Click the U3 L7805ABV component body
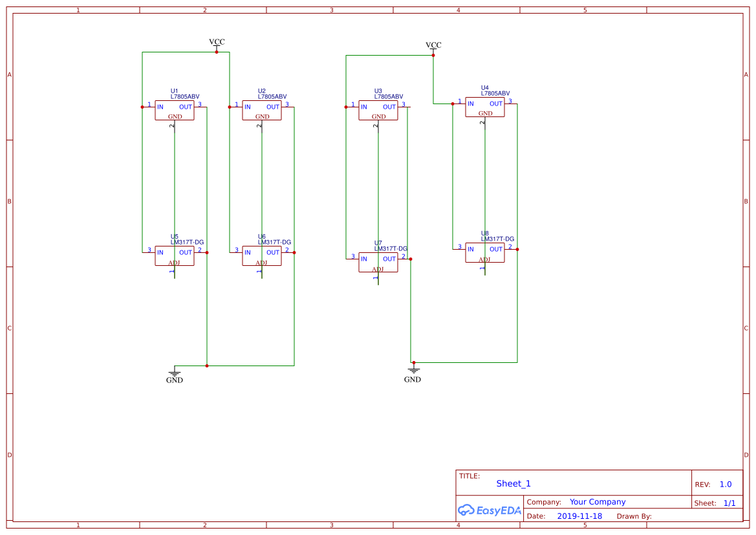Viewport: 756px width, 535px height. pyautogui.click(x=378, y=111)
